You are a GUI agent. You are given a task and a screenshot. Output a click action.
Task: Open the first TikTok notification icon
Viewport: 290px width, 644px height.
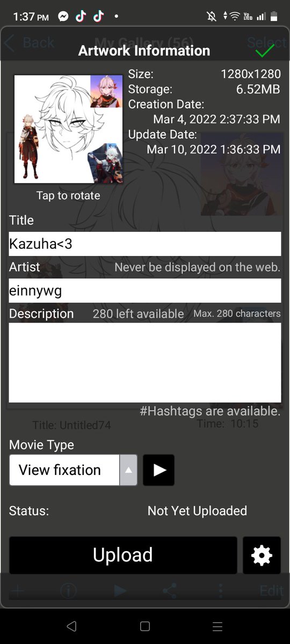click(x=81, y=17)
